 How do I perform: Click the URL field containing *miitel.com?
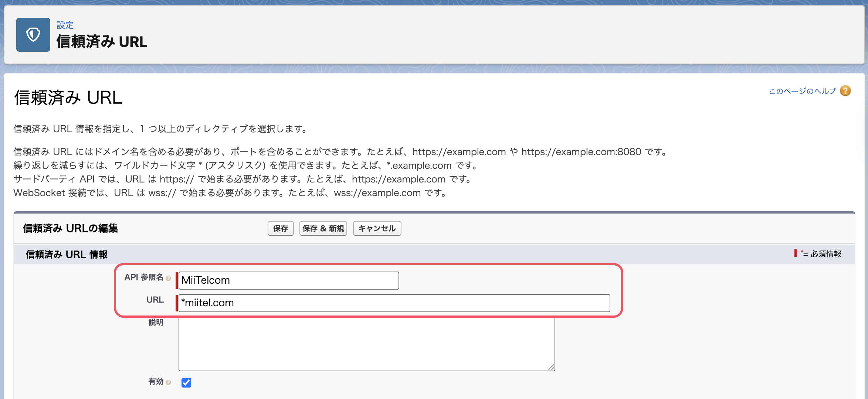tap(394, 303)
